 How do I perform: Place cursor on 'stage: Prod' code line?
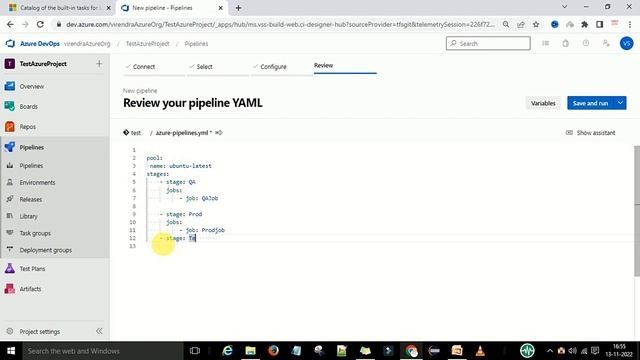click(184, 214)
